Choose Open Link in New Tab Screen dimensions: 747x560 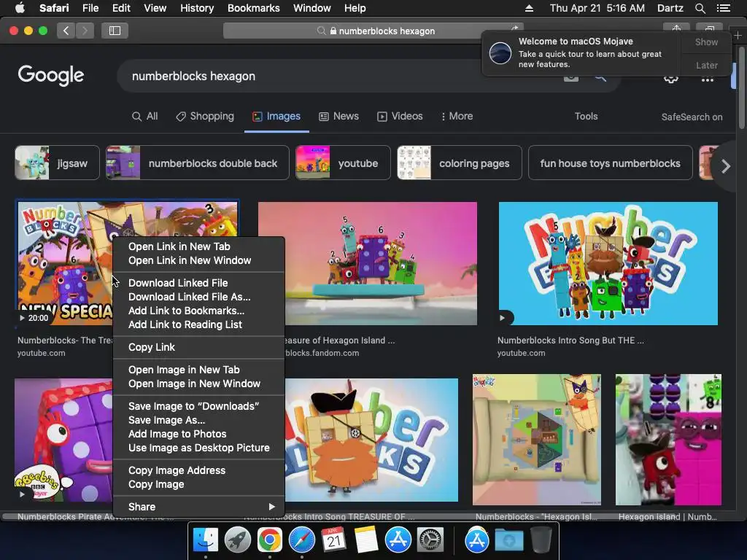(198, 246)
